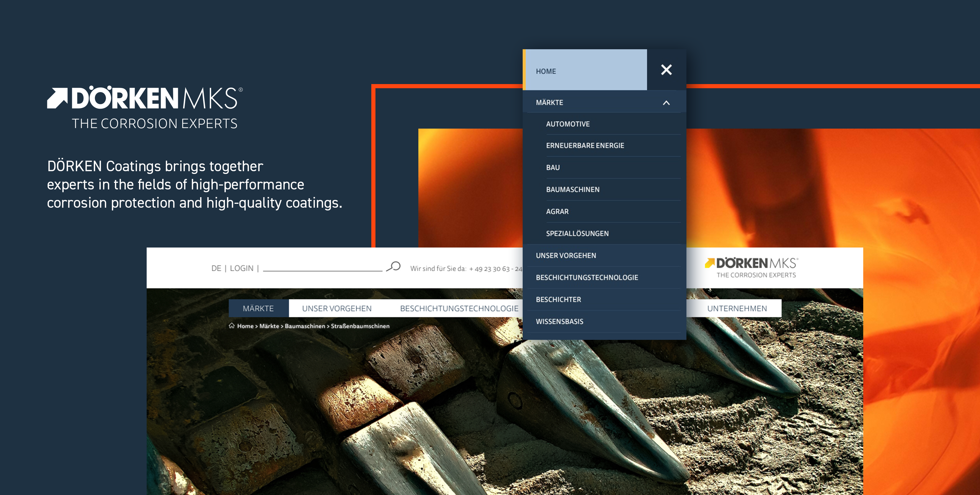The height and width of the screenshot is (495, 980).
Task: Click the search magnifier icon
Action: tap(393, 267)
